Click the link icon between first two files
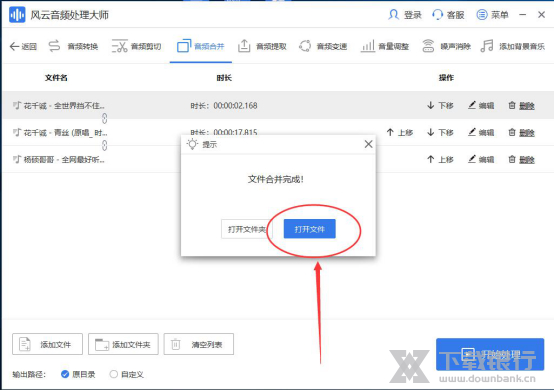The image size is (554, 391). [105, 118]
